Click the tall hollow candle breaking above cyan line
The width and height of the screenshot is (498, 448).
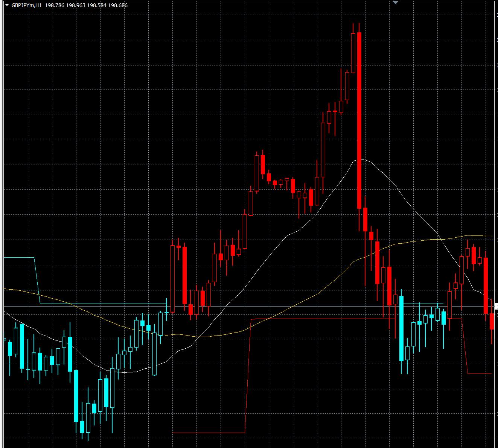pyautogui.click(x=172, y=278)
